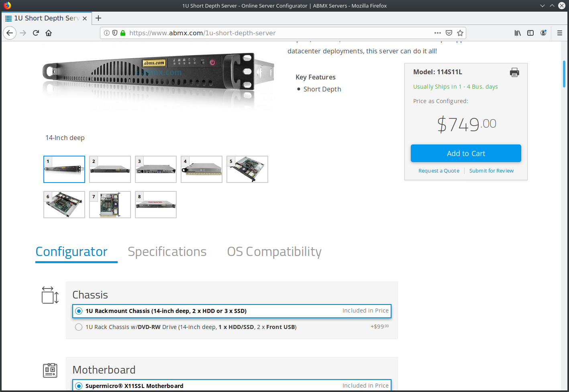The height and width of the screenshot is (392, 569).
Task: View product thumbnail number 5
Action: pos(247,169)
